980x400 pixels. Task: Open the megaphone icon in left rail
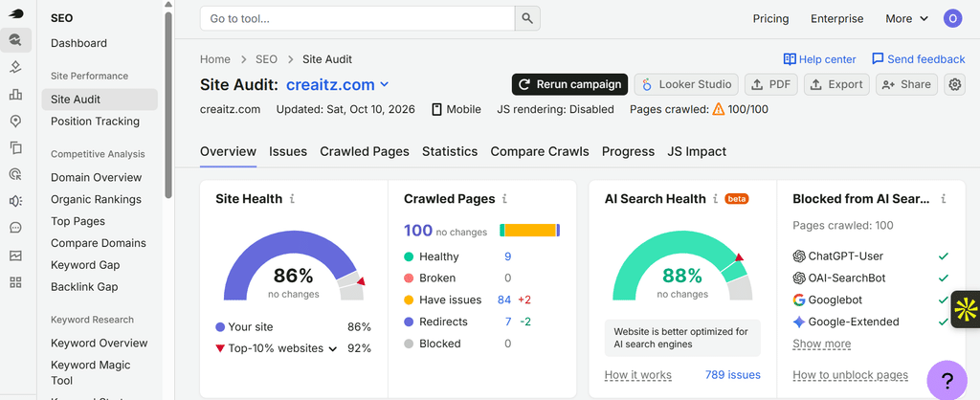pos(15,201)
